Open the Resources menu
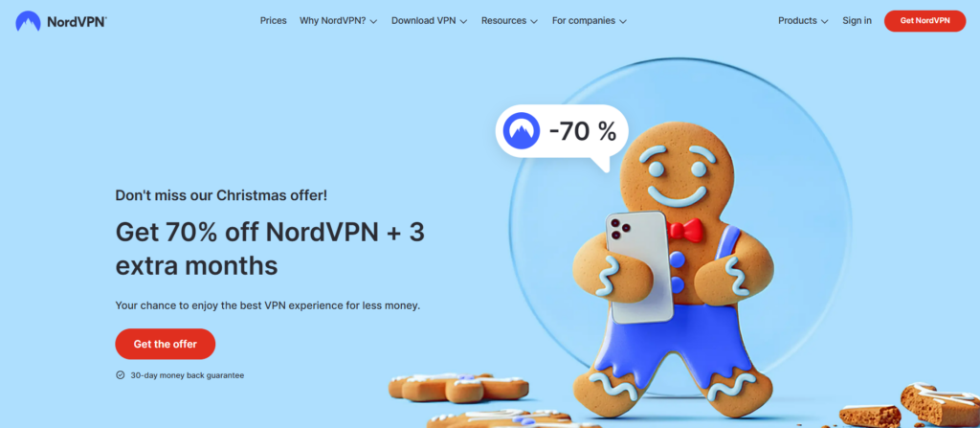The width and height of the screenshot is (980, 428). coord(509,21)
